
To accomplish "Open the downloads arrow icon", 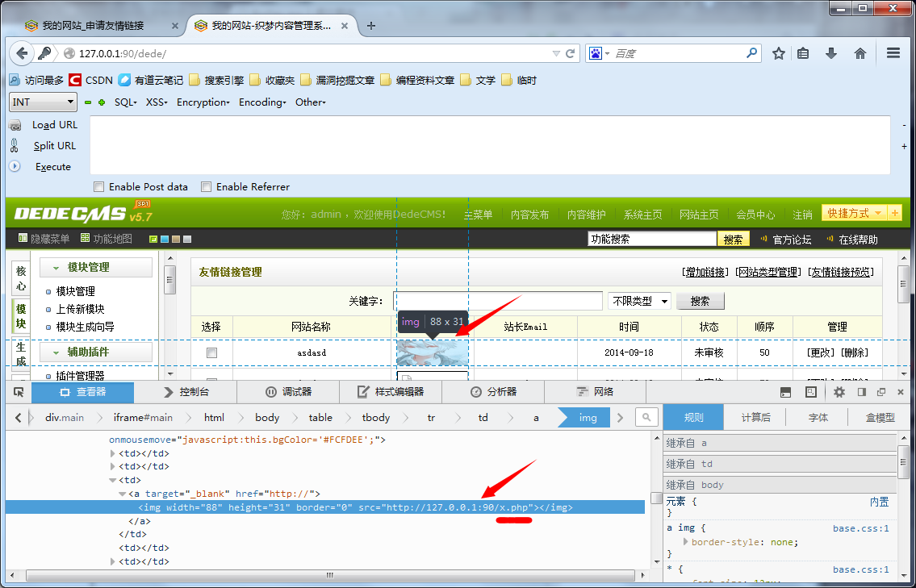I will click(x=831, y=54).
